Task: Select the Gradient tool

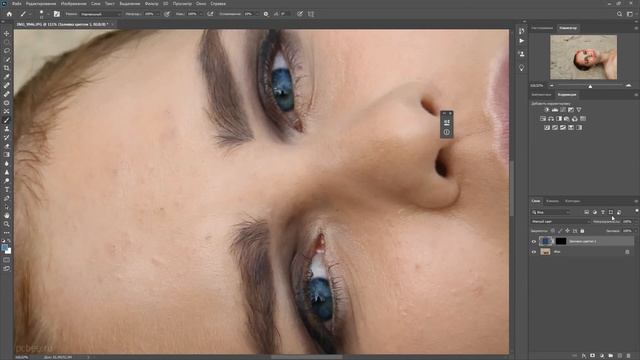Action: [x=7, y=155]
